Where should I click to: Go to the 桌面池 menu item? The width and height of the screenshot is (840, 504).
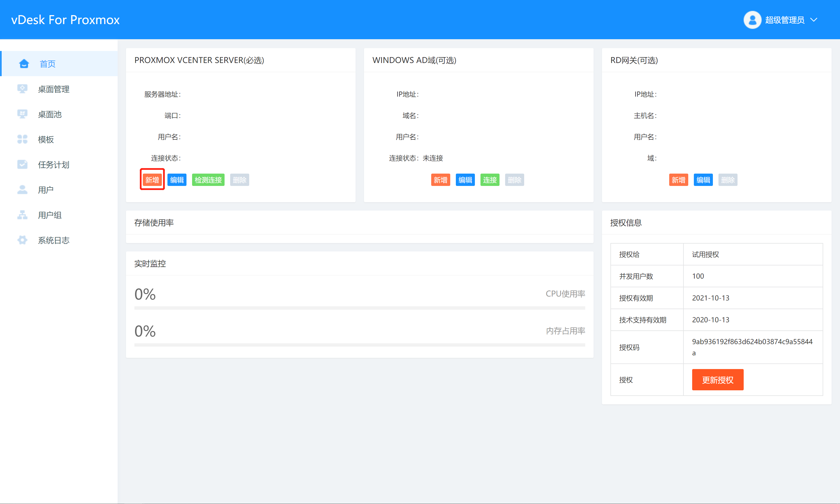point(59,114)
